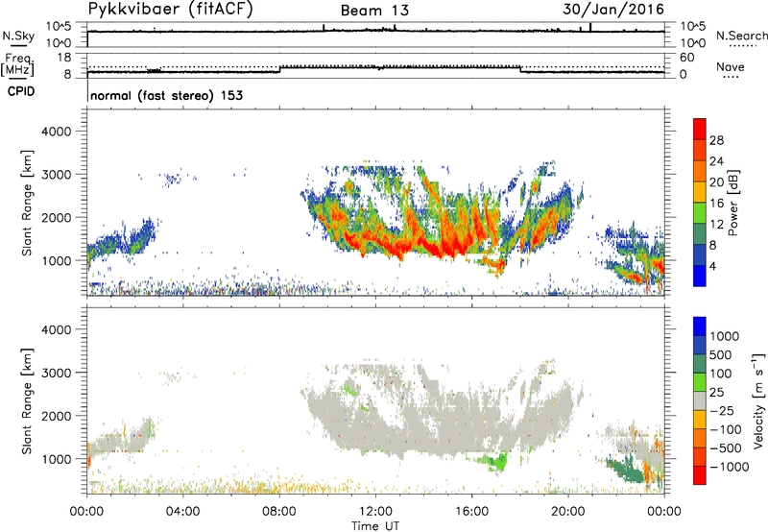This screenshot has width=768, height=532.
Task: Click the '30/Jan/2016' date text
Action: click(613, 10)
